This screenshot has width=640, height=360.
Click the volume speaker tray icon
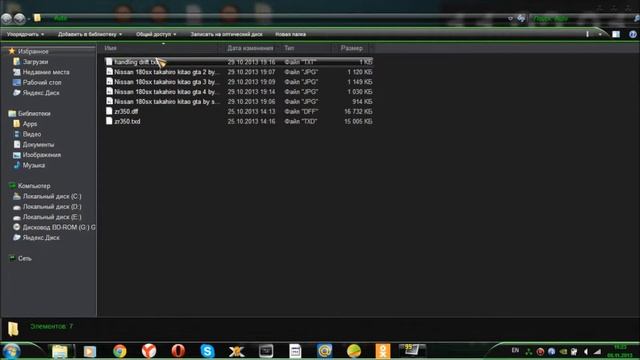point(586,351)
